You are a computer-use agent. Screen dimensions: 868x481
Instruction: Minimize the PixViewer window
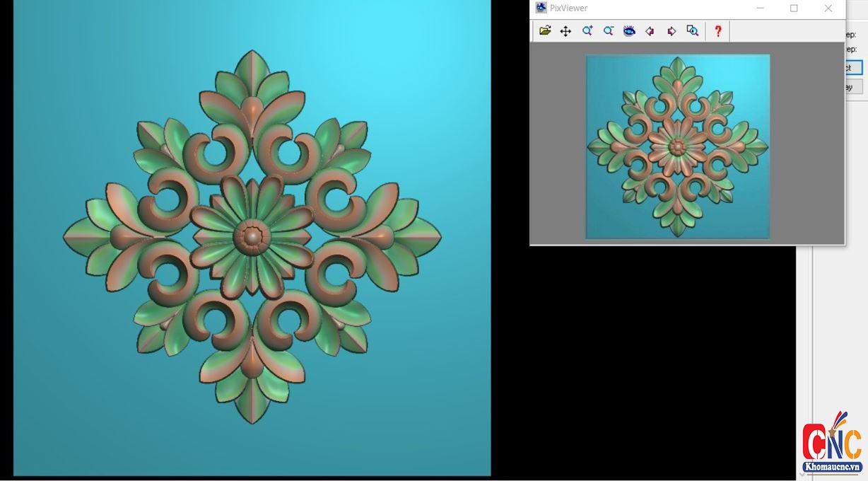(761, 8)
